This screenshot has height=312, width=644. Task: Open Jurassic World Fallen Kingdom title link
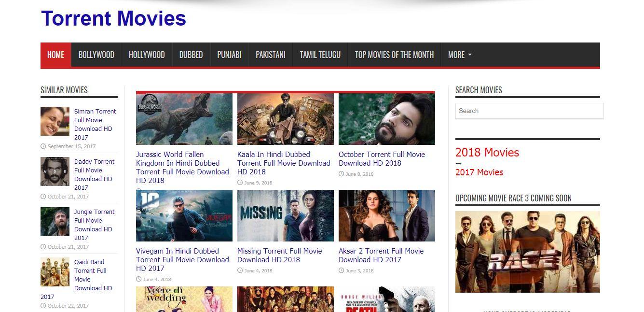(182, 167)
